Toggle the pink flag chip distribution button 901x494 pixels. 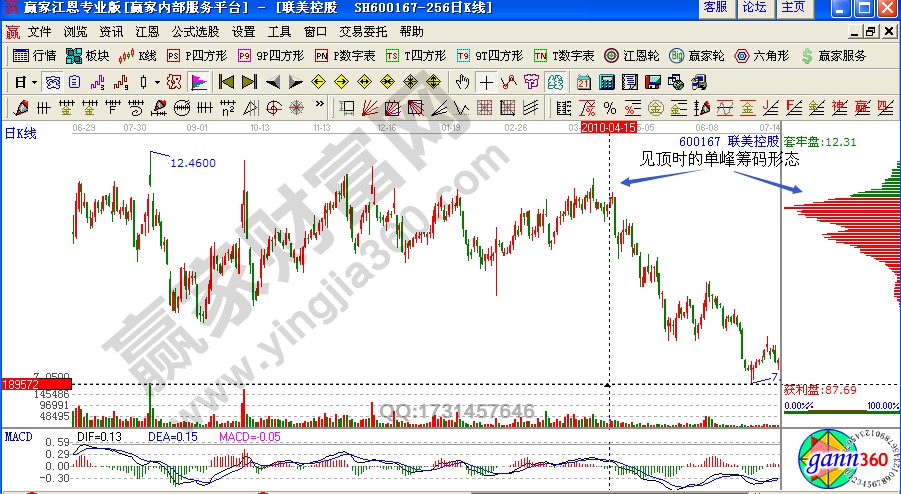tap(199, 83)
